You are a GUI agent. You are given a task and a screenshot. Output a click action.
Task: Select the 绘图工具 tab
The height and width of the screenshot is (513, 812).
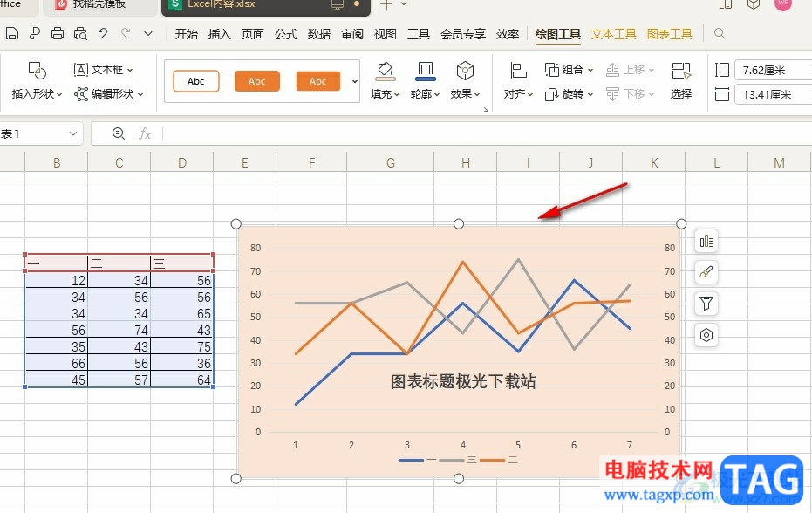[557, 34]
